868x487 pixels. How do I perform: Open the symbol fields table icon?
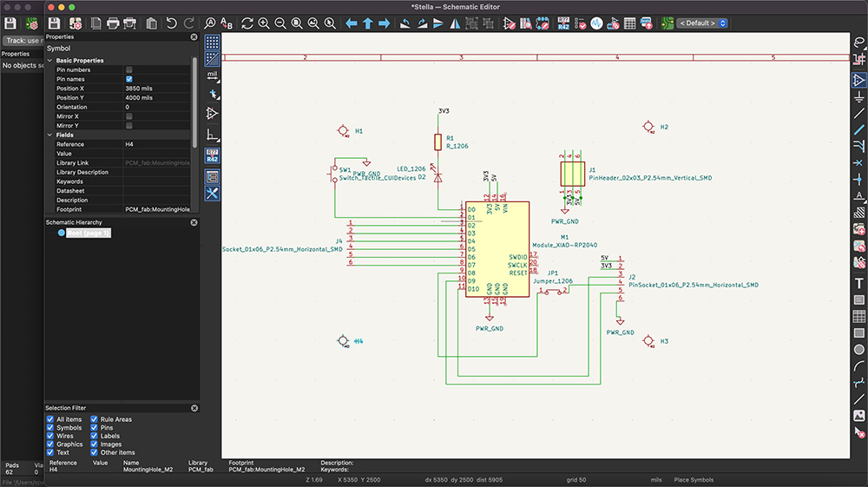point(630,23)
